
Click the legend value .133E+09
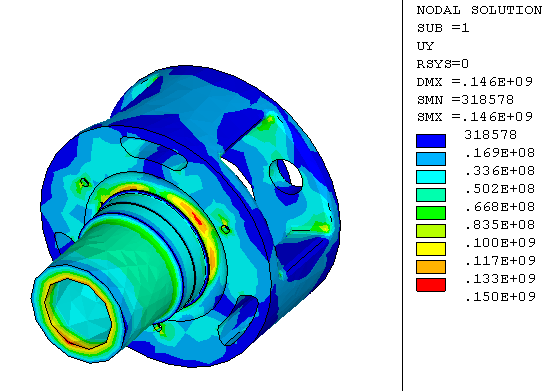[x=500, y=279]
